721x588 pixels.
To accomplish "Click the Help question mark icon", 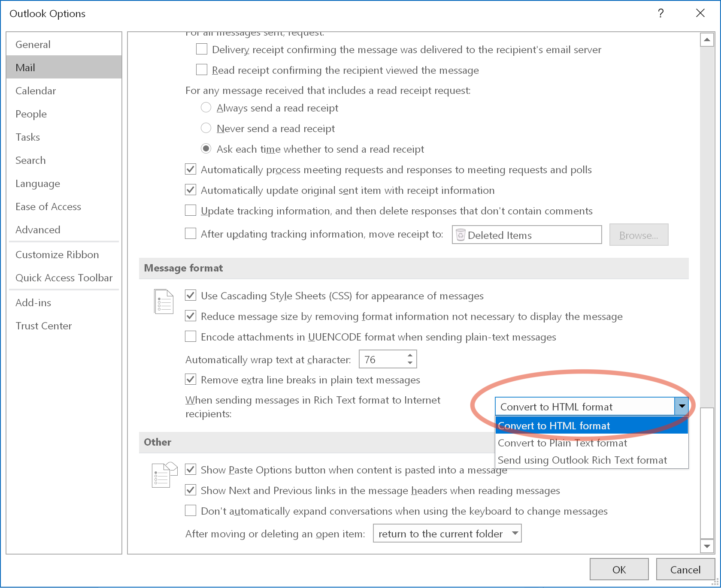I will 660,13.
